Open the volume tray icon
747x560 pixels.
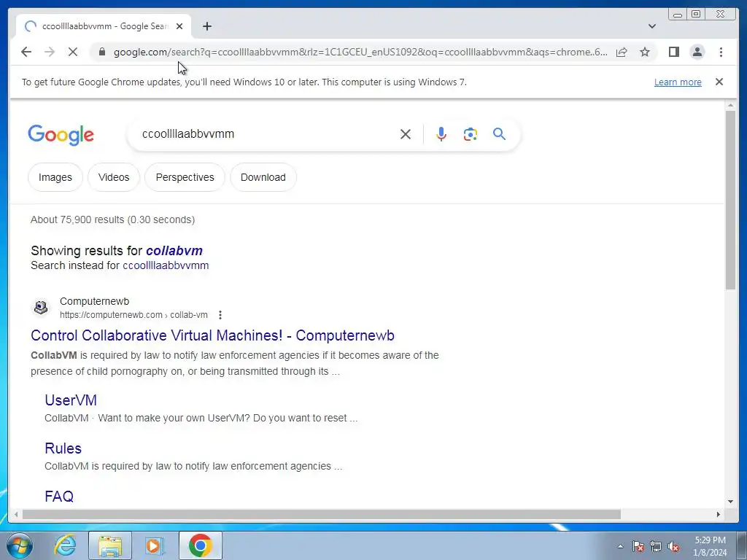coord(673,546)
